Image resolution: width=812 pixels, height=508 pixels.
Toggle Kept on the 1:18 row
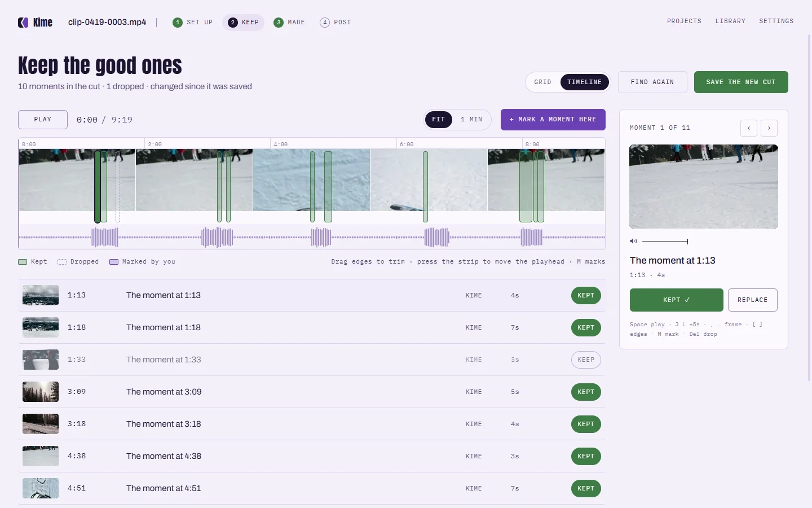(x=586, y=328)
